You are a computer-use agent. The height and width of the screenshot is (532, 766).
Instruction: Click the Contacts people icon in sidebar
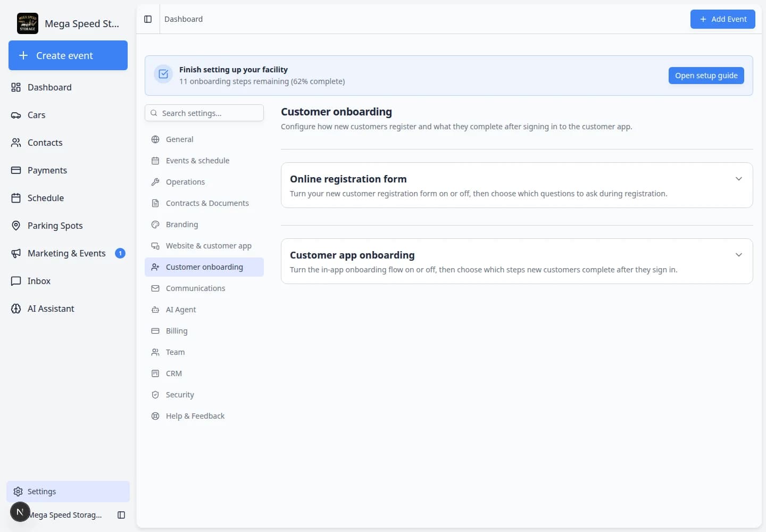click(x=16, y=143)
